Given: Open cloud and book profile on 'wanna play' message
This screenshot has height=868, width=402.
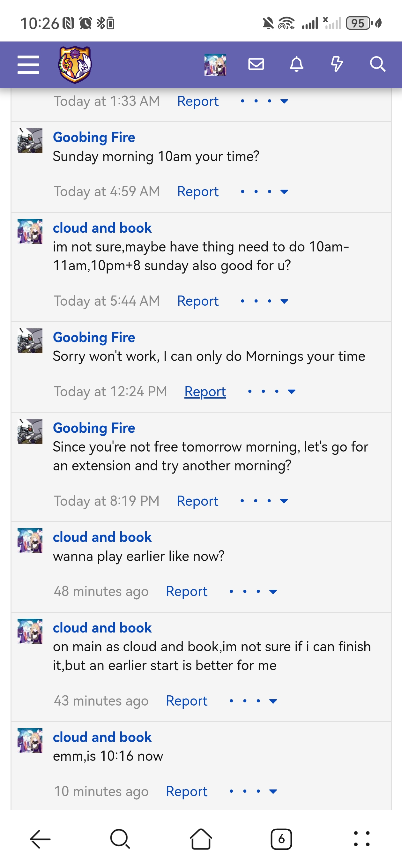Looking at the screenshot, I should click(x=102, y=537).
